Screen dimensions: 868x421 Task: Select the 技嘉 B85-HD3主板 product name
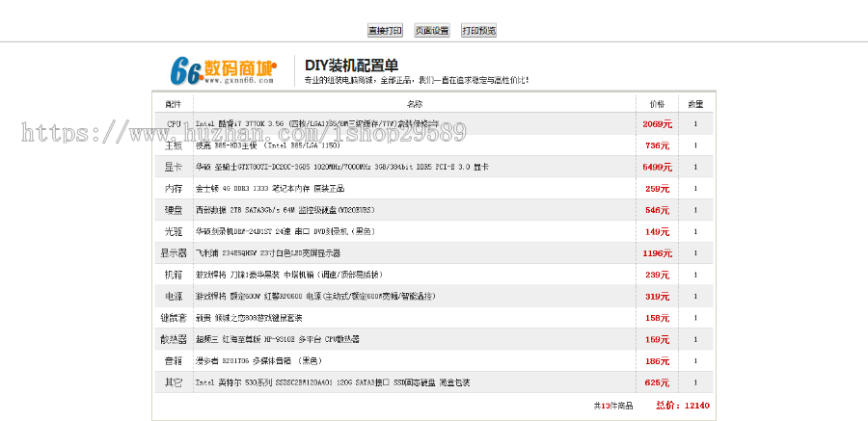tap(268, 145)
